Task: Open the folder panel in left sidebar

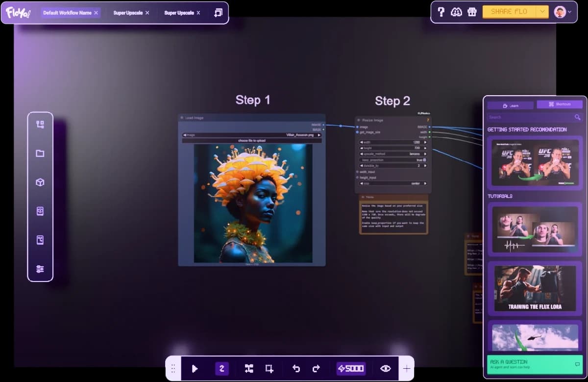Action: 40,153
